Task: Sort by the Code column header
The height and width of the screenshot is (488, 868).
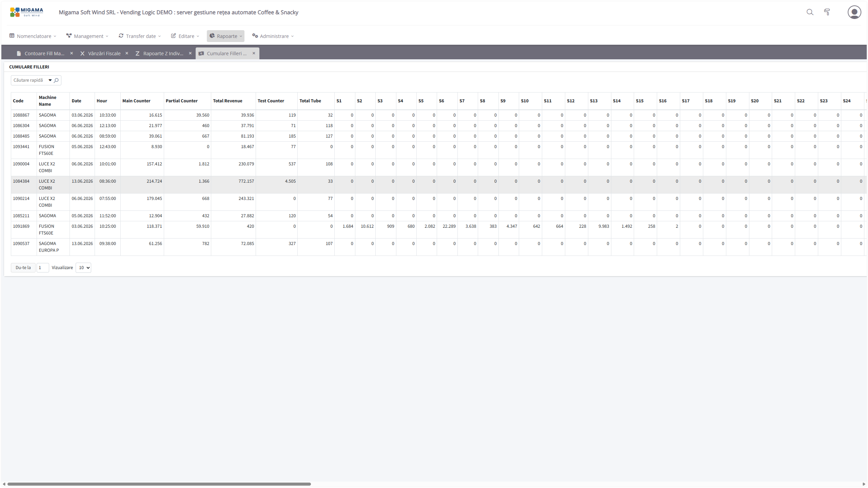Action: [x=18, y=101]
